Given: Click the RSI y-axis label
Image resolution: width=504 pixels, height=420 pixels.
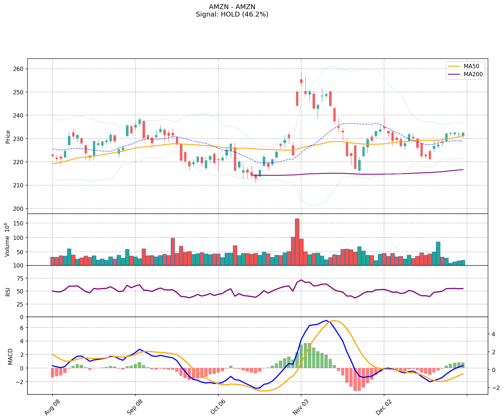Looking at the screenshot, I should click(x=8, y=292).
